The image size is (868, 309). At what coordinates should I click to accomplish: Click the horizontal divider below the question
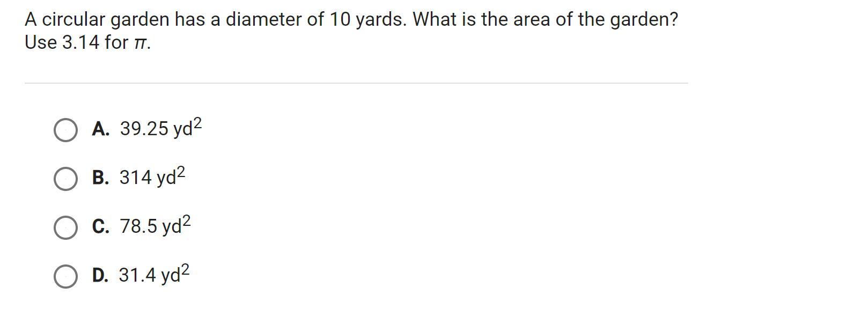(x=356, y=83)
